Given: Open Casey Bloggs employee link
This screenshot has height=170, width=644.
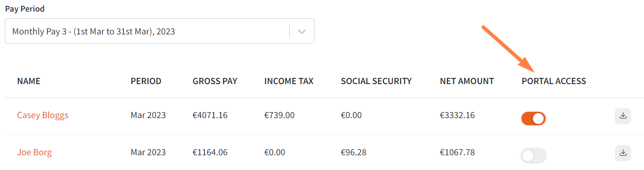Looking at the screenshot, I should tap(43, 115).
